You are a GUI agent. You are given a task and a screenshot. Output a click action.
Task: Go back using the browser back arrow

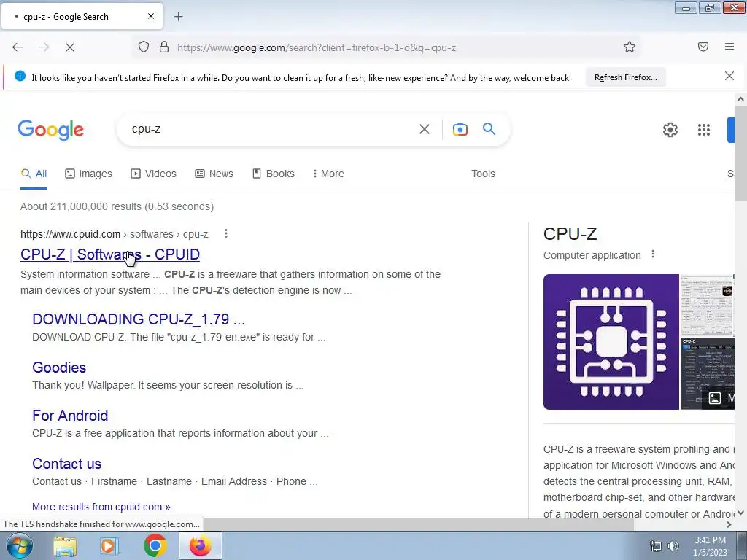pos(18,47)
